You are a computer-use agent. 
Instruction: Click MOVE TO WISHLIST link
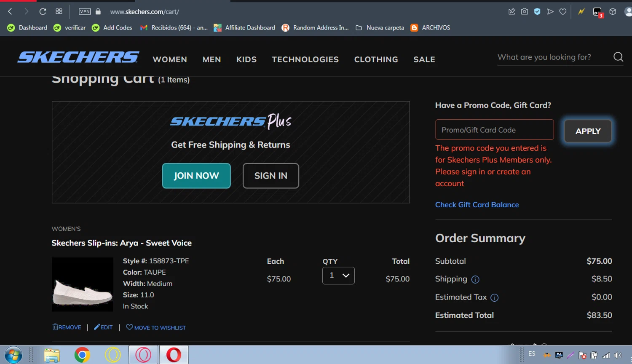pos(156,327)
